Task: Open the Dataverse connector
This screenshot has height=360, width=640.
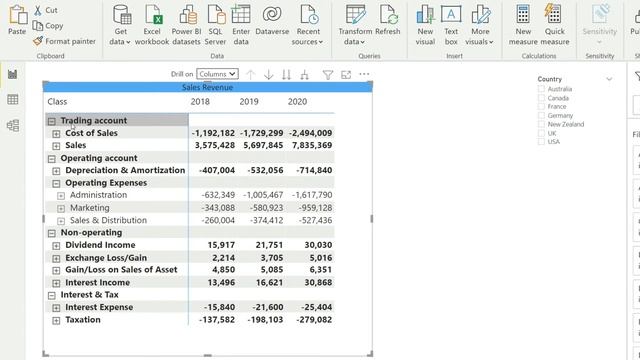Action: click(272, 20)
